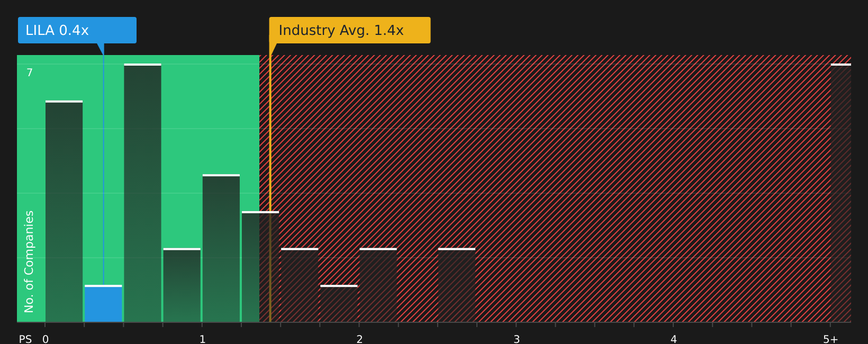Viewport: 868px width, 344px height.
Task: Click the 4 x-axis label
Action: 674,339
